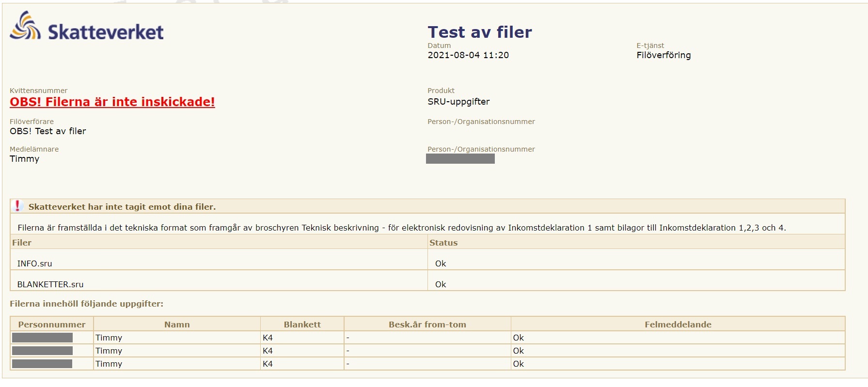Click the 'Personnummer' column header
The height and width of the screenshot is (387, 868).
coord(52,325)
